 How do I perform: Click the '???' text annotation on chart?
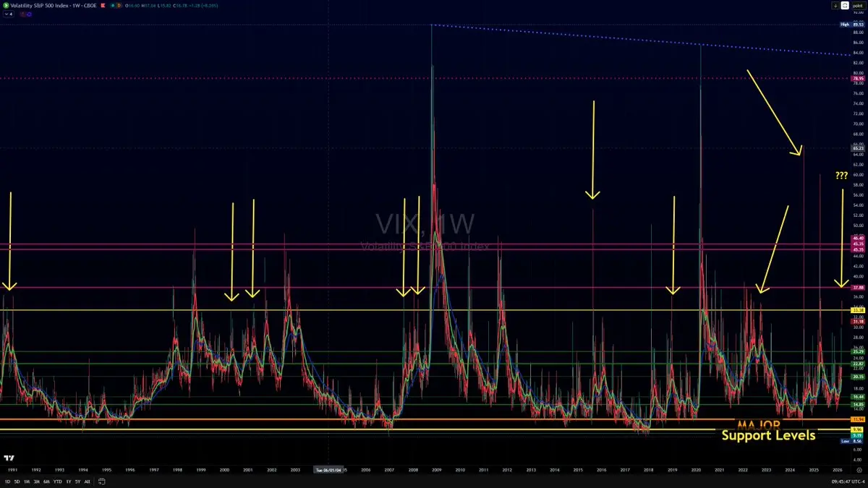tap(842, 176)
